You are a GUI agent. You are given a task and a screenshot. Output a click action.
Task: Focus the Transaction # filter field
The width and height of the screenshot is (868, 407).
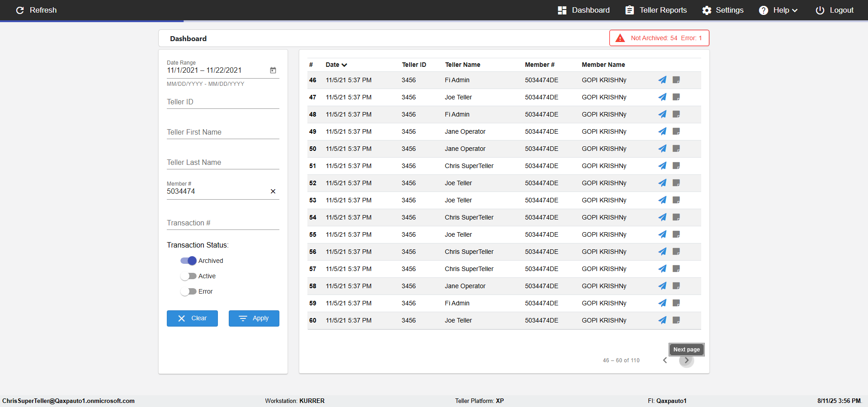[x=223, y=223]
